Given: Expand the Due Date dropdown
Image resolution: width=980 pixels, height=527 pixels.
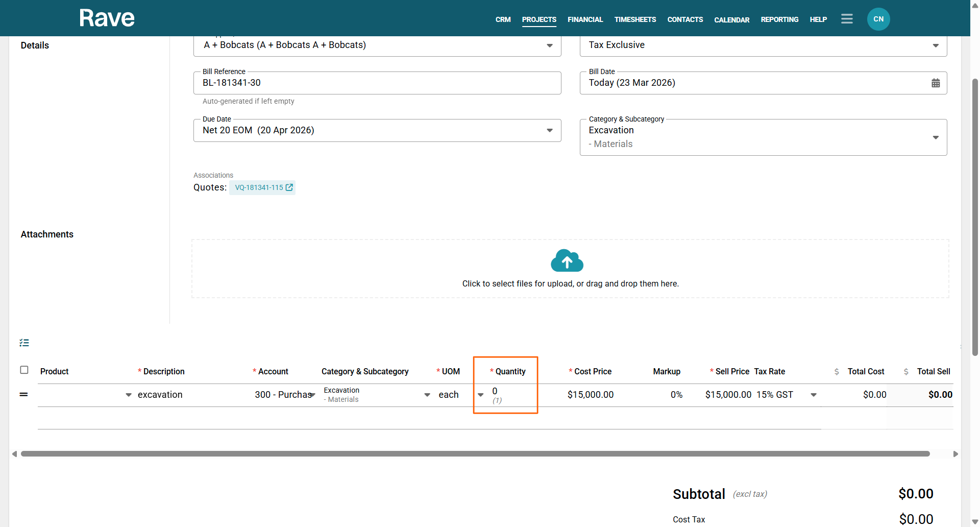Looking at the screenshot, I should (549, 131).
